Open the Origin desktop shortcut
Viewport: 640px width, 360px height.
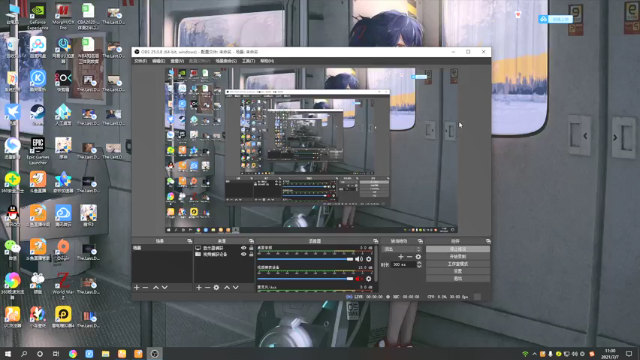tap(63, 250)
